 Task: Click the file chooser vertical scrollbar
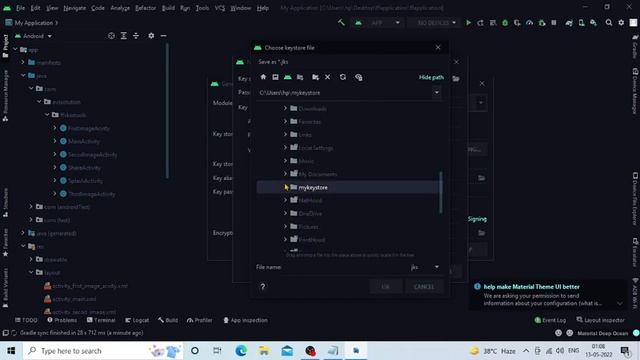tap(440, 193)
